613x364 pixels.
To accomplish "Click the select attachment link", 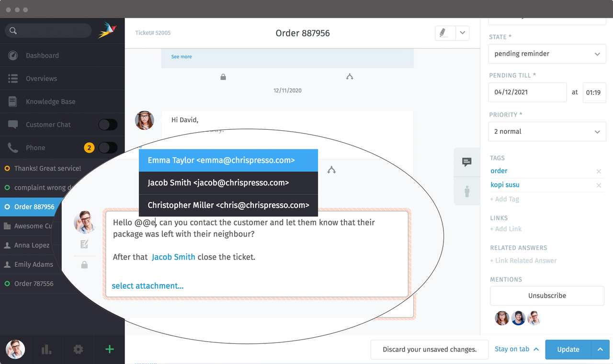I will tap(148, 285).
